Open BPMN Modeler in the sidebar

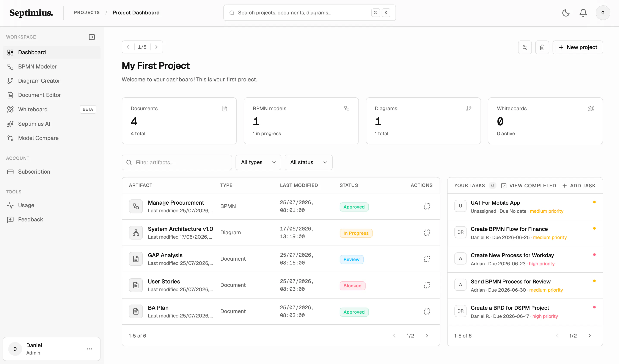(x=52, y=67)
